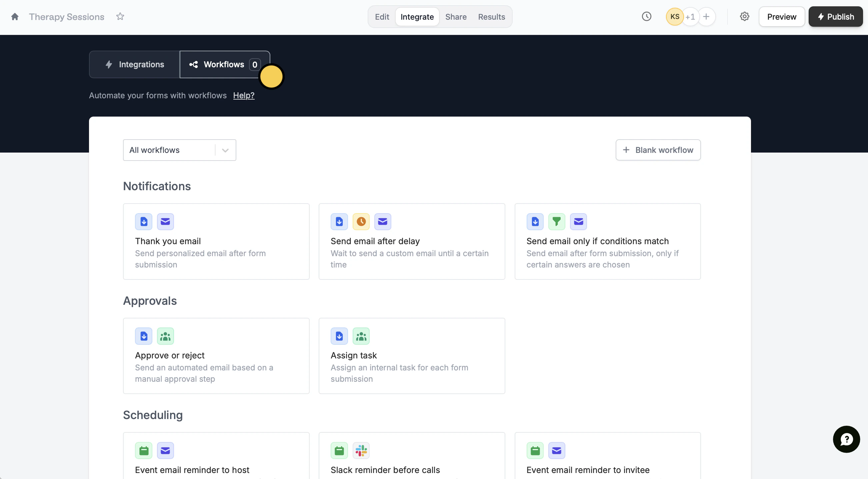Open the version history clock icon
The height and width of the screenshot is (479, 868).
pyautogui.click(x=646, y=17)
